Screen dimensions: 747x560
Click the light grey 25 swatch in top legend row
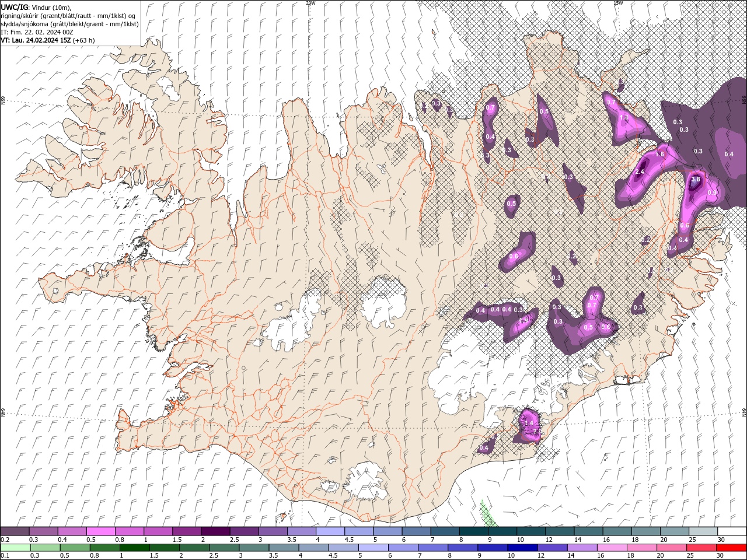point(703,531)
